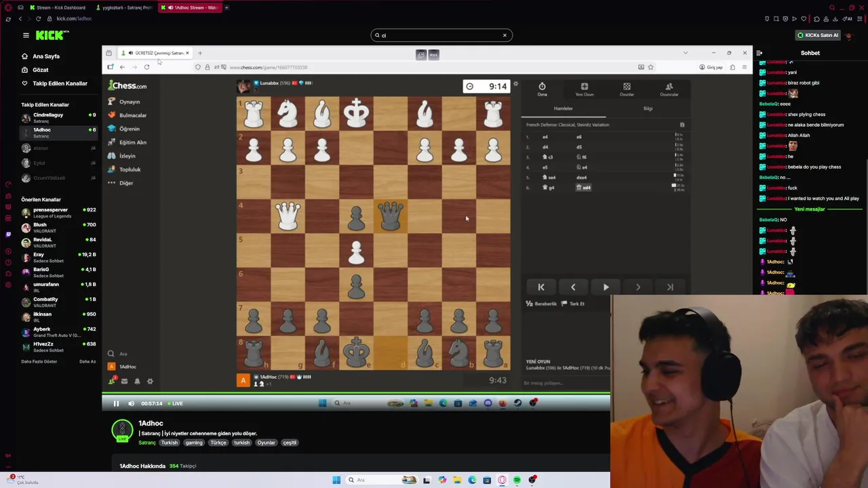868x488 pixels.
Task: Click Oynayın in streamed chess.com sidebar
Action: tap(125, 102)
